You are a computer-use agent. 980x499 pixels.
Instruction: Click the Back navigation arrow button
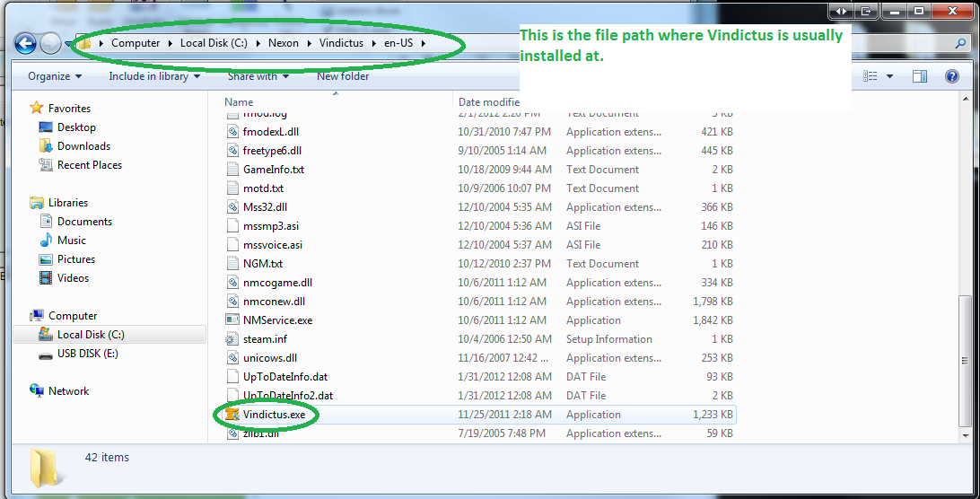click(25, 43)
